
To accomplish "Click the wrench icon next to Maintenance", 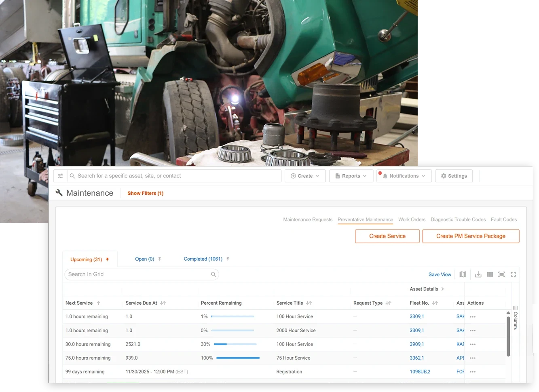I will (59, 193).
